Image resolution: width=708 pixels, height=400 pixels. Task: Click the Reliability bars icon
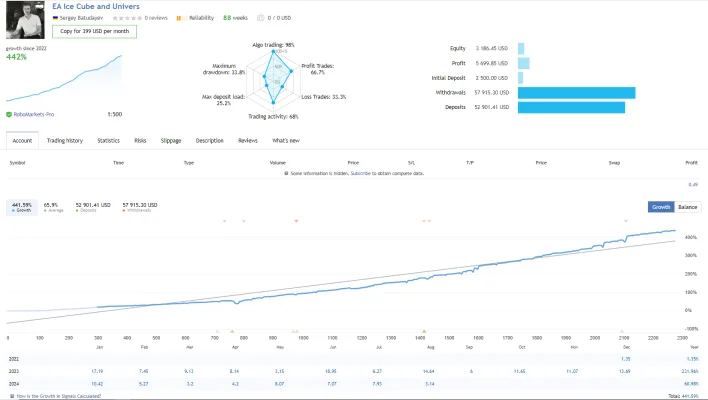coord(181,18)
